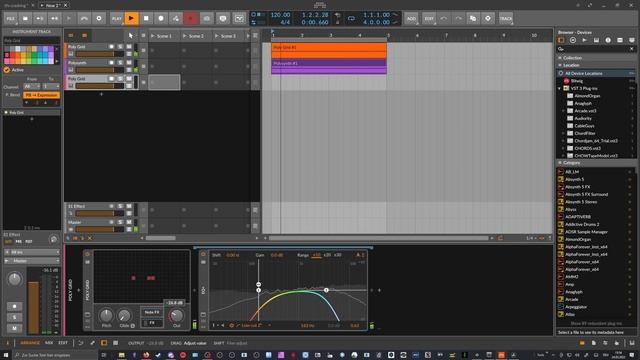Viewport: 640px width, 360px height.
Task: Open the Presets circle icon in browser
Action: [x=573, y=40]
